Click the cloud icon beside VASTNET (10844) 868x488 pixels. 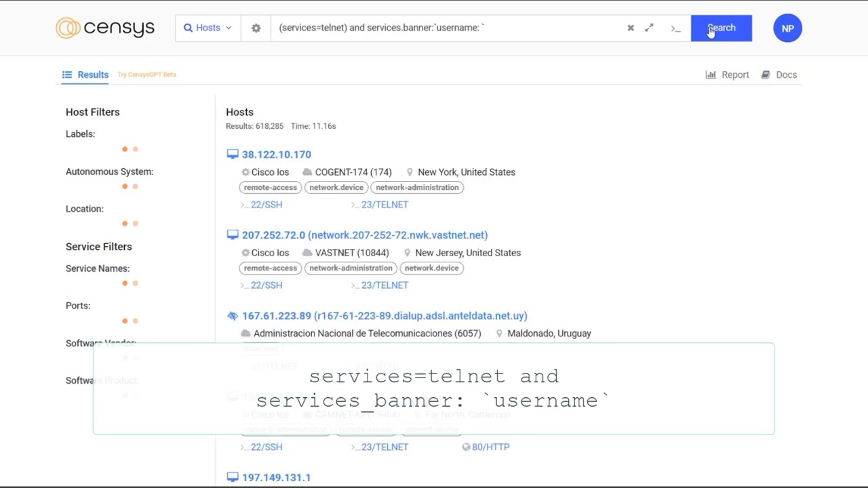[x=307, y=253]
